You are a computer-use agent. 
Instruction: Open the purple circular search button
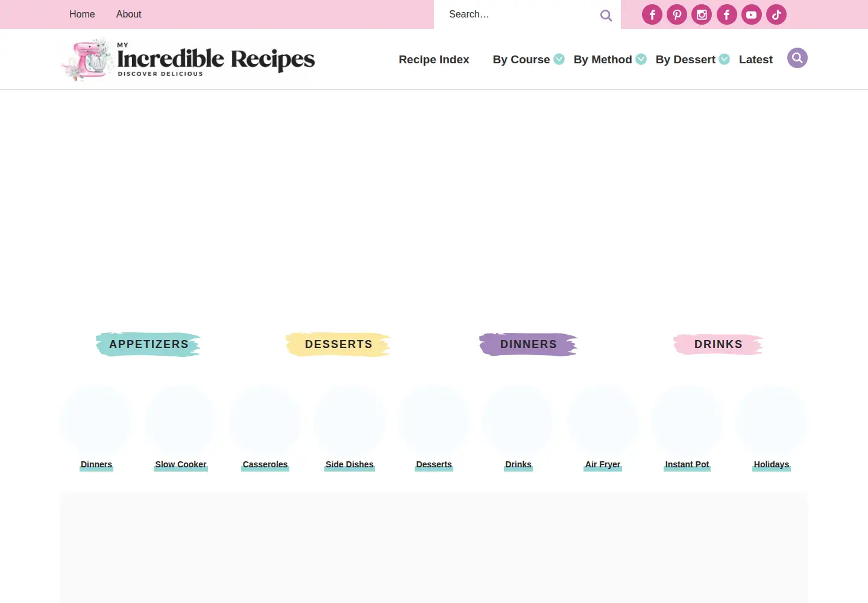tap(797, 58)
